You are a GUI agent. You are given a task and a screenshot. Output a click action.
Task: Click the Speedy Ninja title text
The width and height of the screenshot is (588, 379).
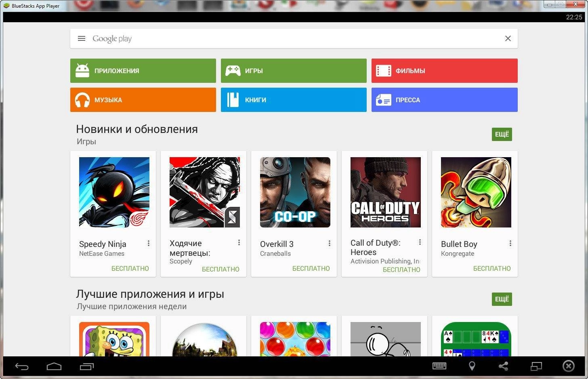(x=103, y=244)
